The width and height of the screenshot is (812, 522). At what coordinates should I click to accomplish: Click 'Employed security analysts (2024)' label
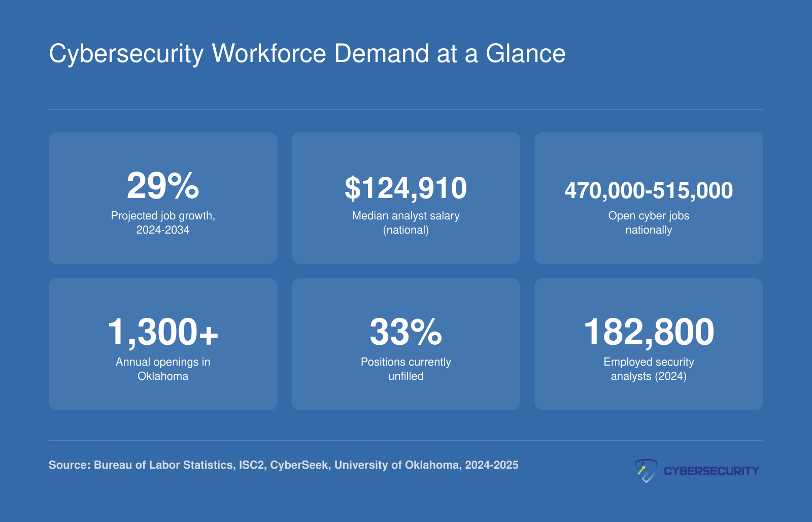click(x=649, y=369)
